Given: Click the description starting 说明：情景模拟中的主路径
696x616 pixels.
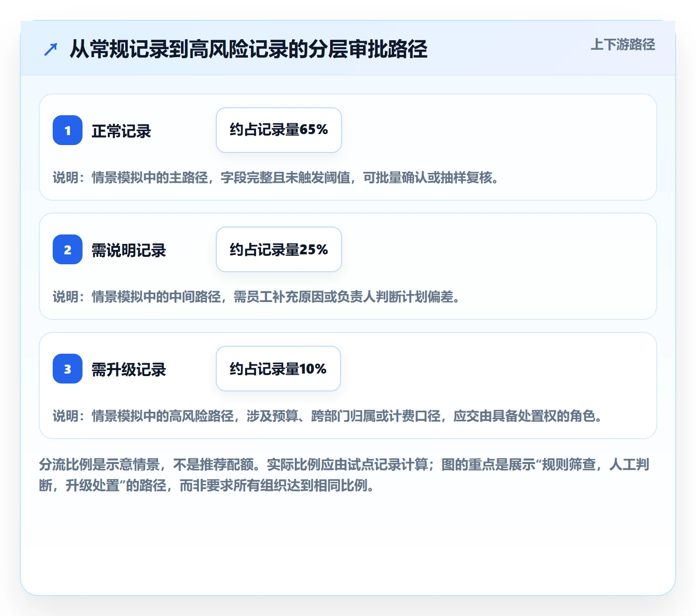Looking at the screenshot, I should (276, 177).
